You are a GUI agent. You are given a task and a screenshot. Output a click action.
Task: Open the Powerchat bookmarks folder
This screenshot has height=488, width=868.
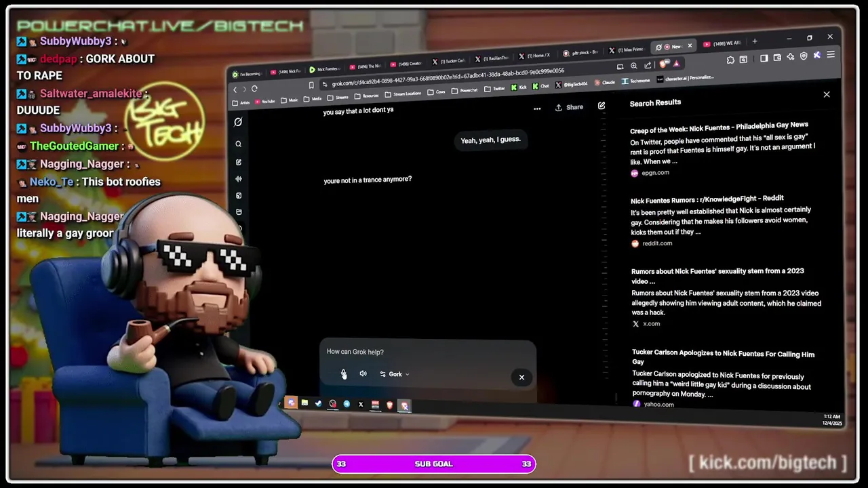pos(465,91)
